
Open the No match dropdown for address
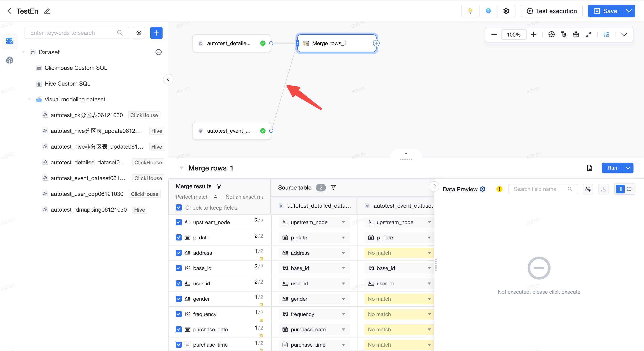(x=399, y=253)
